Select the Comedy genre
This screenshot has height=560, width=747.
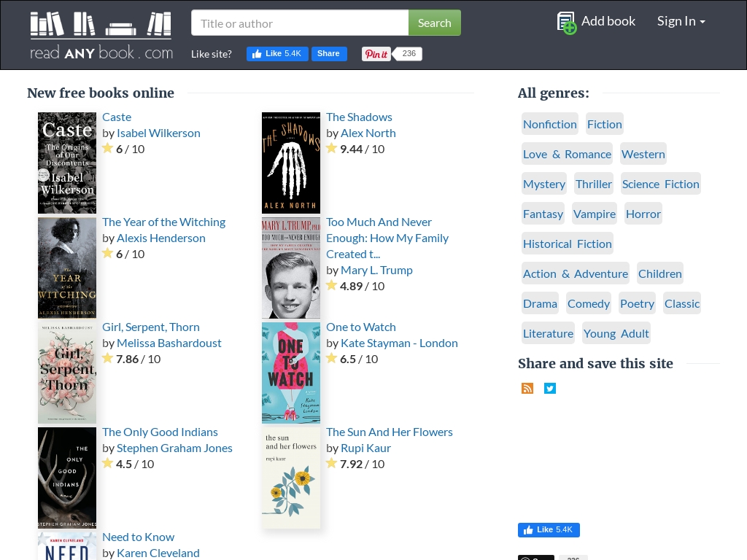(x=589, y=304)
